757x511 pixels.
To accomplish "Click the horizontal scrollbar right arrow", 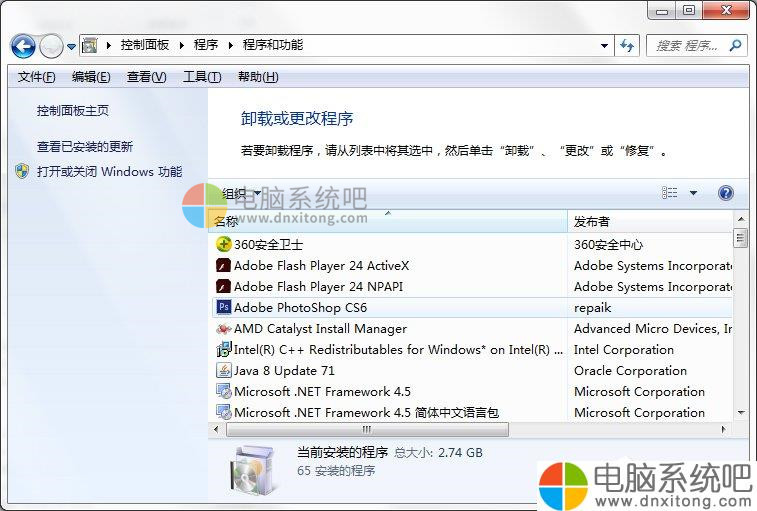I will click(x=724, y=429).
